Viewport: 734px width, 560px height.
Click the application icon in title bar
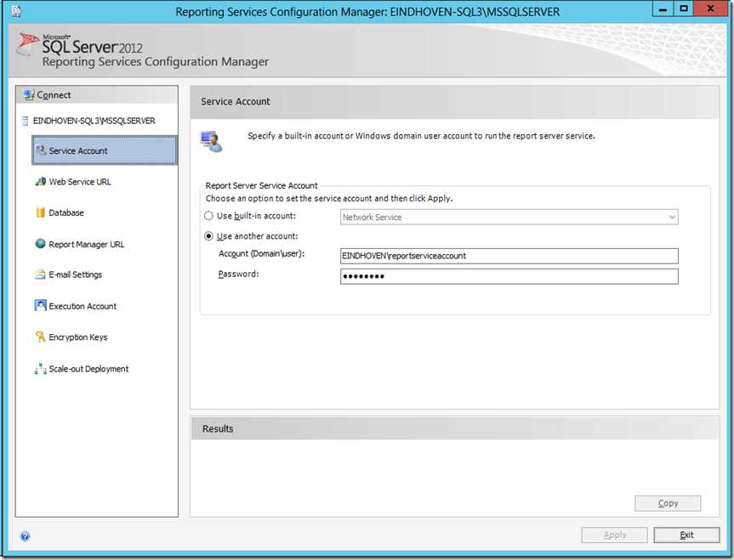coord(16,11)
